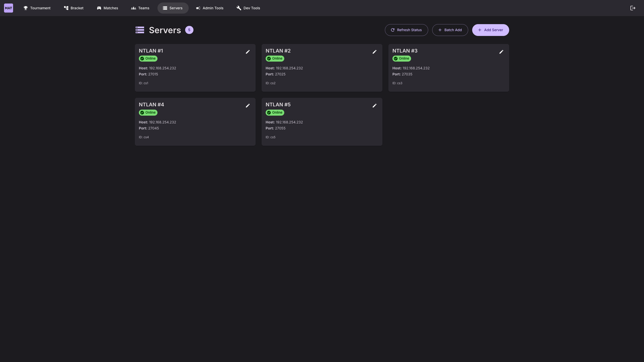Click the Online badge on NTLAN #1
The image size is (644, 362).
coord(148,59)
